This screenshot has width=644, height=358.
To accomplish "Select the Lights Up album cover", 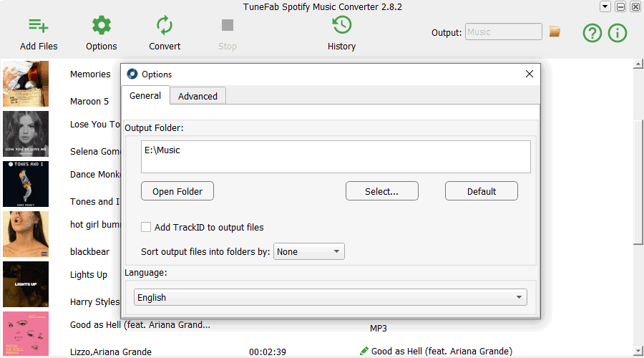I will [26, 284].
